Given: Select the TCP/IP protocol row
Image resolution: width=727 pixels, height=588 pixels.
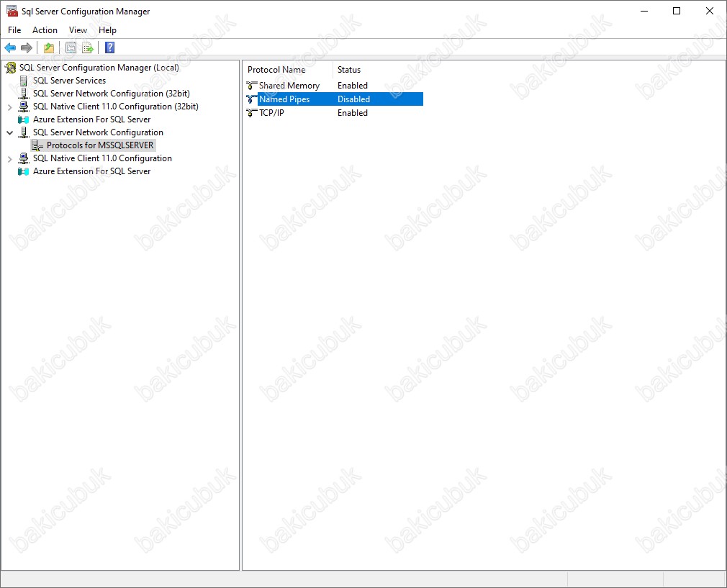Looking at the screenshot, I should 334,113.
